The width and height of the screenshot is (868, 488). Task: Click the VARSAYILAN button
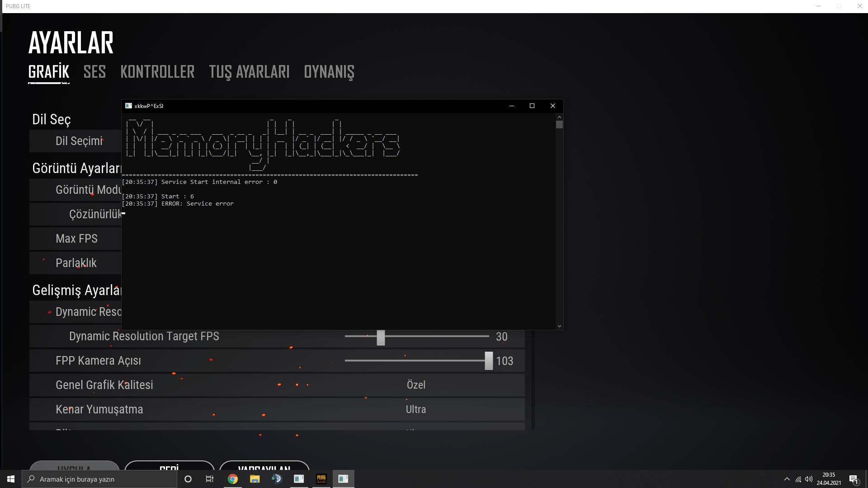click(264, 466)
